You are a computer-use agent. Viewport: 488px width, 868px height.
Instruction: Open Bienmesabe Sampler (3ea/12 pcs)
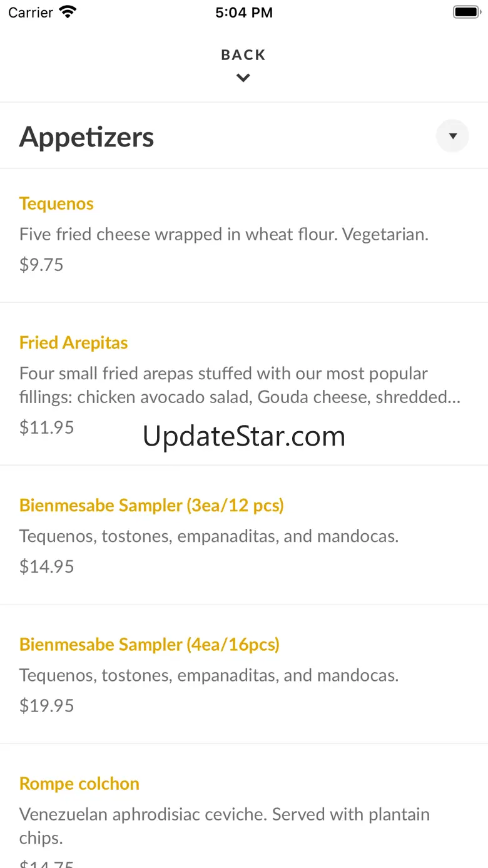point(151,506)
